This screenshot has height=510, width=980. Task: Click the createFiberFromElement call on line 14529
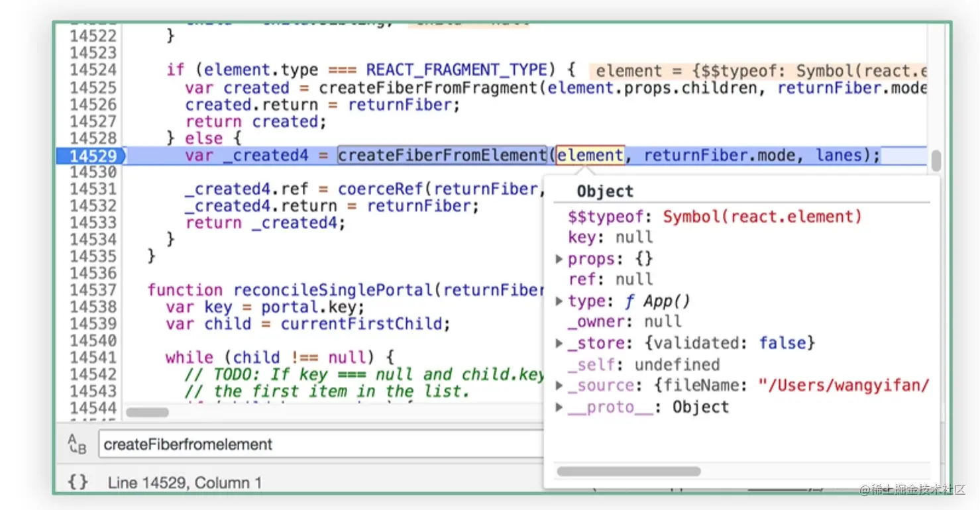coord(442,156)
